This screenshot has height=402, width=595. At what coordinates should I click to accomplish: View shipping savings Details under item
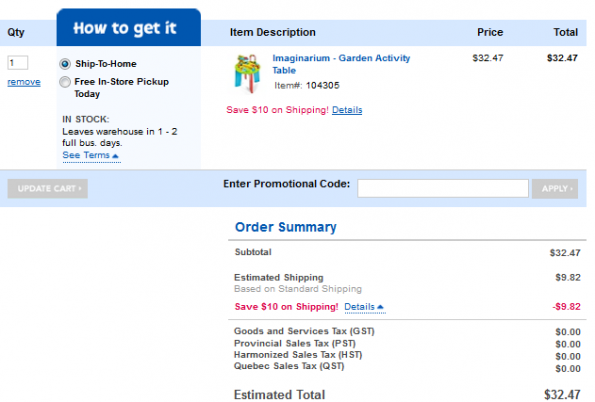point(347,110)
